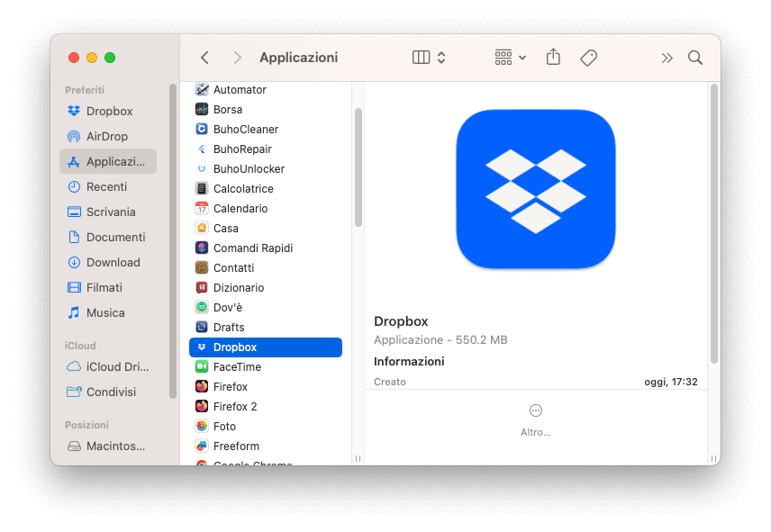Select the FaceTime app

coord(266,367)
